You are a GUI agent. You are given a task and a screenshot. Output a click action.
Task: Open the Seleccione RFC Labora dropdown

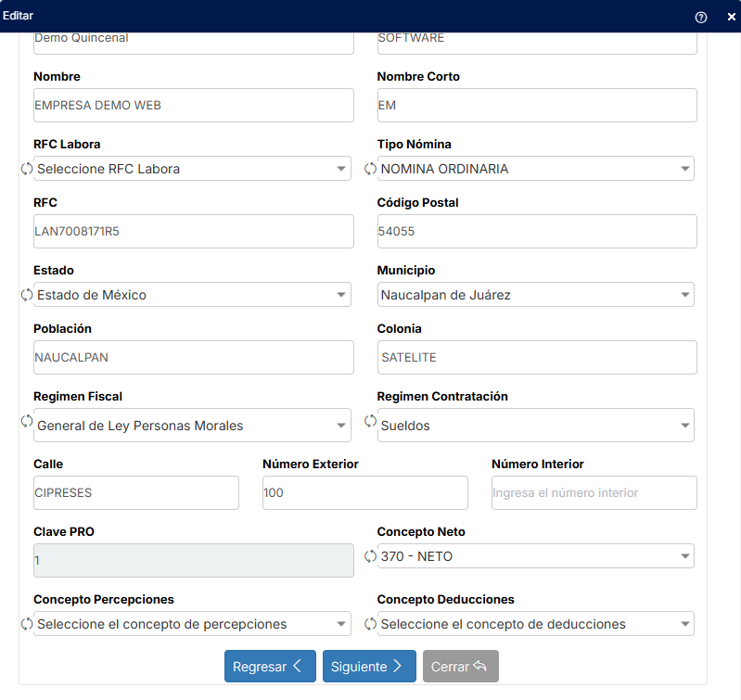click(192, 169)
